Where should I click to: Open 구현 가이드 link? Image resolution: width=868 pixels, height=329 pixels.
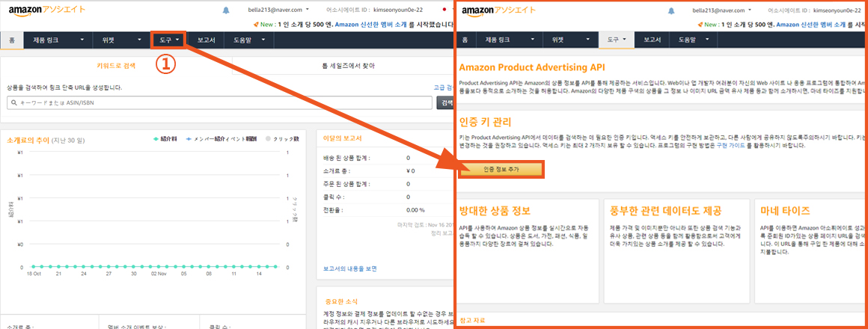[x=731, y=145]
